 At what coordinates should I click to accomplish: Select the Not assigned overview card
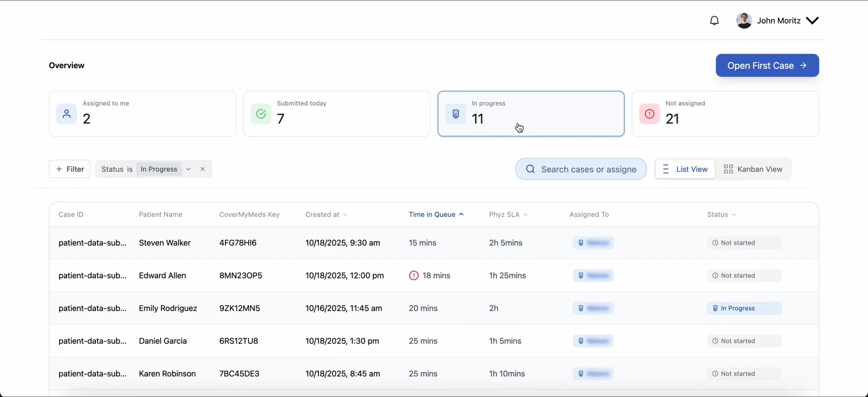coord(725,114)
